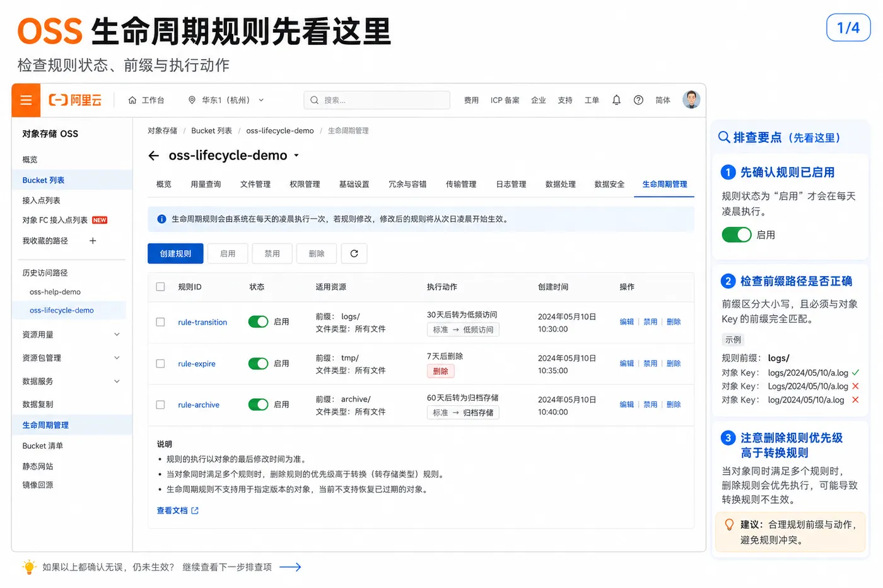The width and height of the screenshot is (883, 588).
Task: Open the help question mark icon
Action: click(638, 100)
